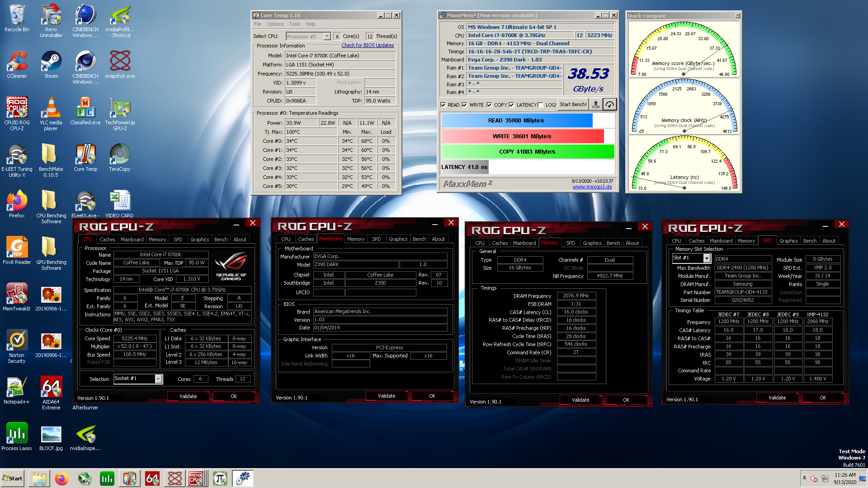868x488 pixels.
Task: Click the Latency gauge in Quick compare
Action: click(x=684, y=164)
